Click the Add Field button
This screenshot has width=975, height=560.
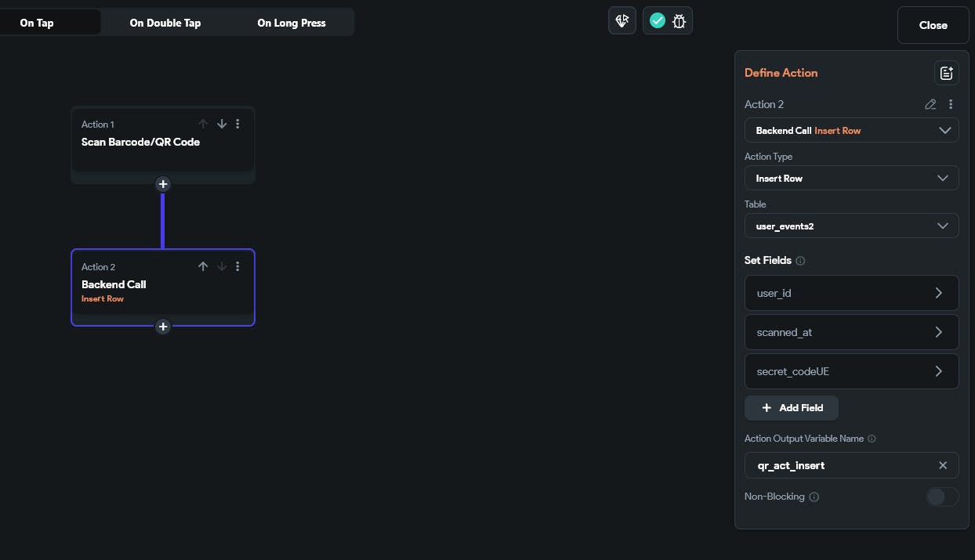pyautogui.click(x=792, y=408)
